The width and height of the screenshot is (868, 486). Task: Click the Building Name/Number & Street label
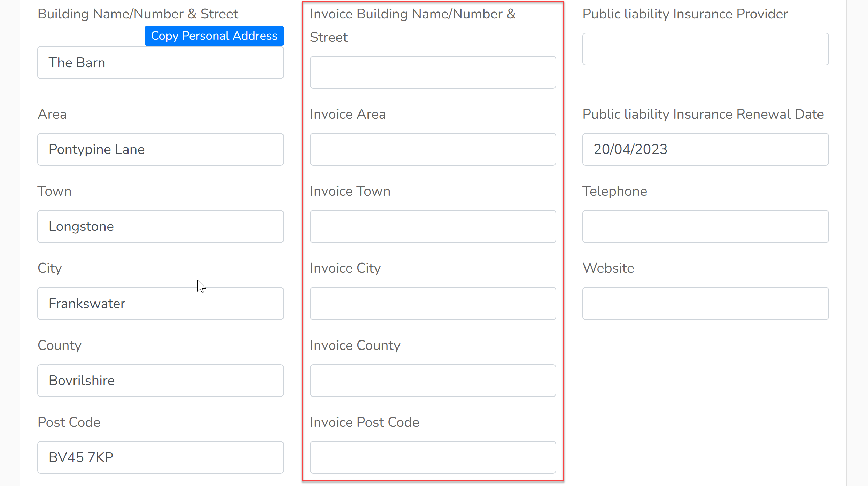[x=138, y=14]
